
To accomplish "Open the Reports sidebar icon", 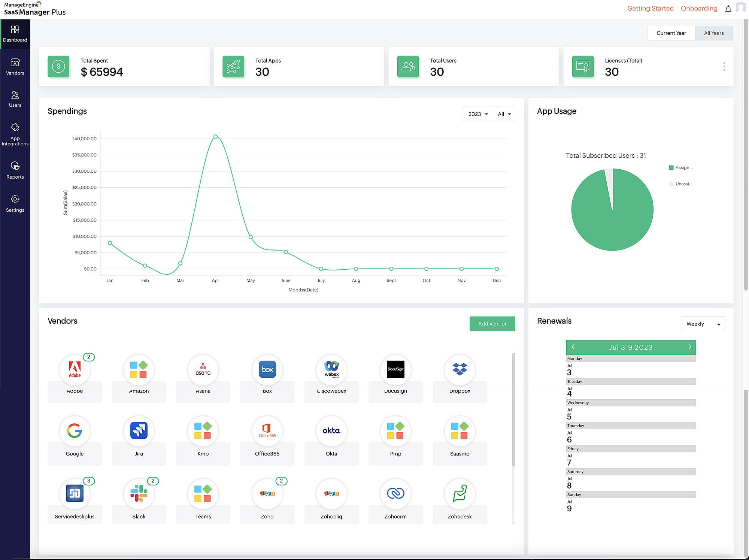I will (15, 166).
